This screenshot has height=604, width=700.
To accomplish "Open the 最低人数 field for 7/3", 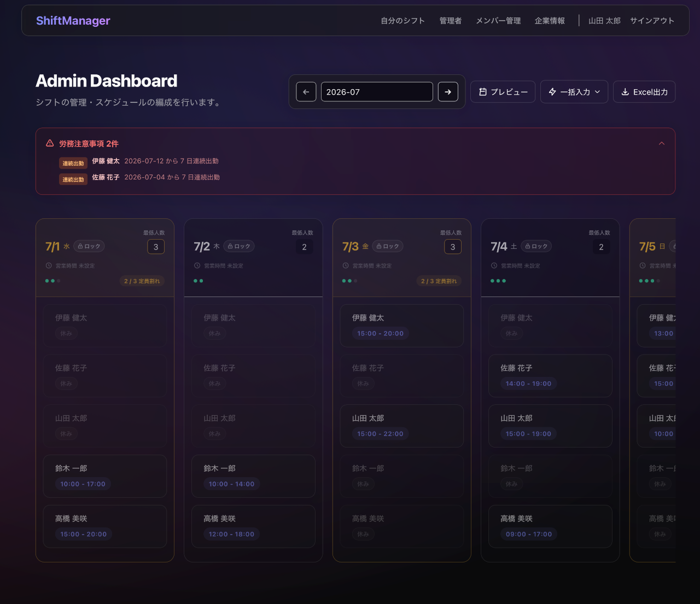I will pyautogui.click(x=453, y=247).
